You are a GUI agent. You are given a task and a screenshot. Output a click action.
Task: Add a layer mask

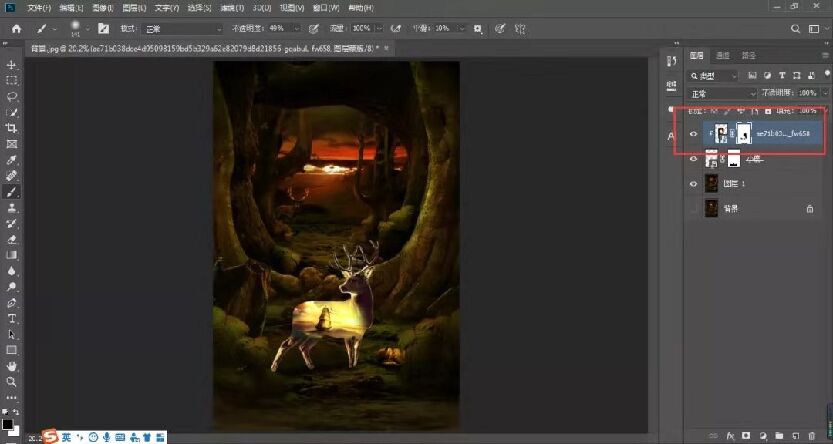tap(746, 436)
